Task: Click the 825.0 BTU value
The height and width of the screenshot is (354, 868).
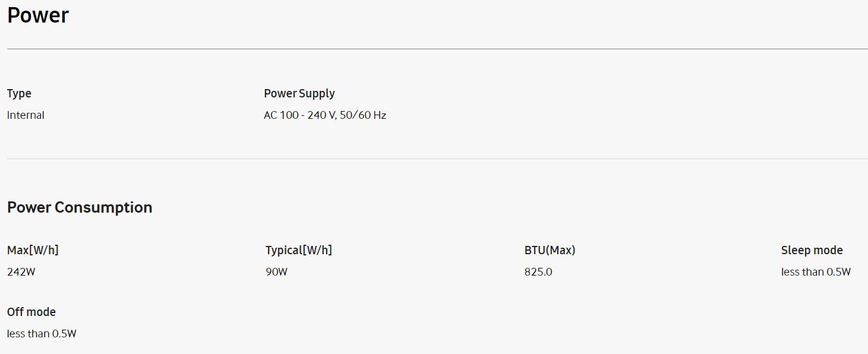Action: 538,272
